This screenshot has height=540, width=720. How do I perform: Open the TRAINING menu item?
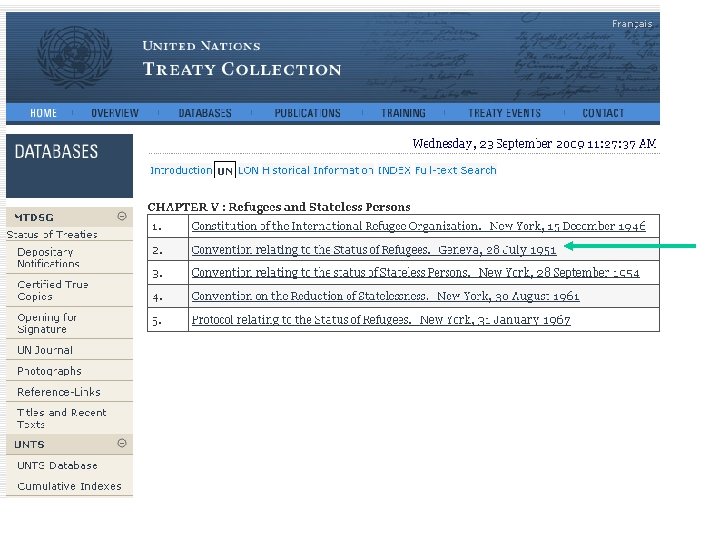click(x=403, y=113)
